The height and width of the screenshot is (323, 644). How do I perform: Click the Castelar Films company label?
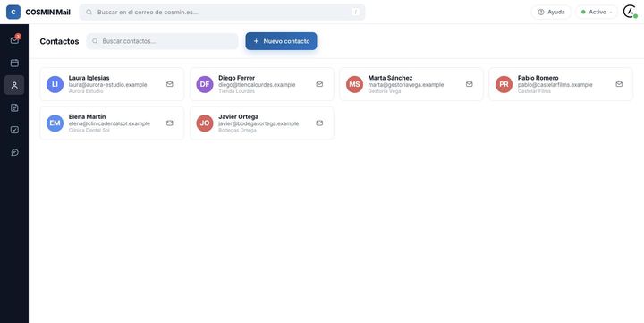(x=534, y=91)
